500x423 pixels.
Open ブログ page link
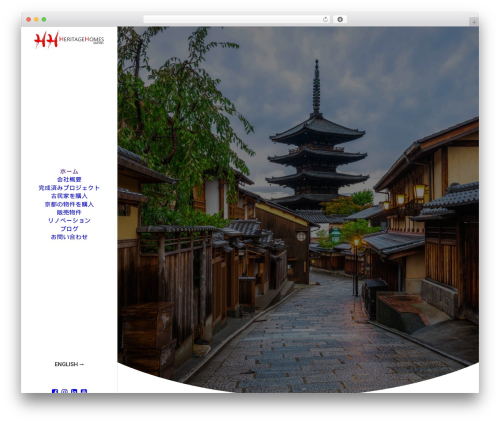point(69,229)
